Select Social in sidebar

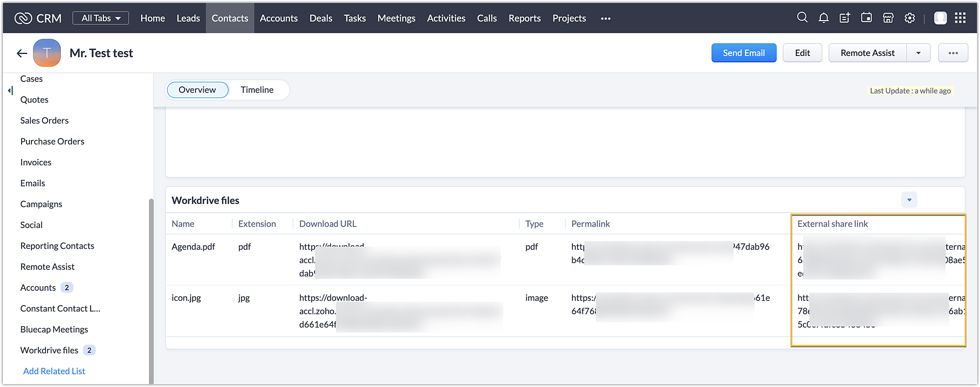(31, 225)
